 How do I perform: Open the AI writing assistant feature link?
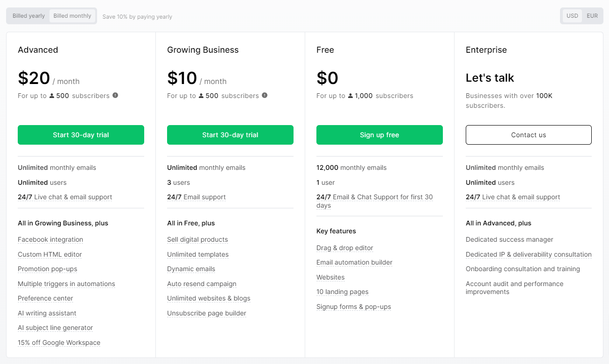click(x=47, y=313)
